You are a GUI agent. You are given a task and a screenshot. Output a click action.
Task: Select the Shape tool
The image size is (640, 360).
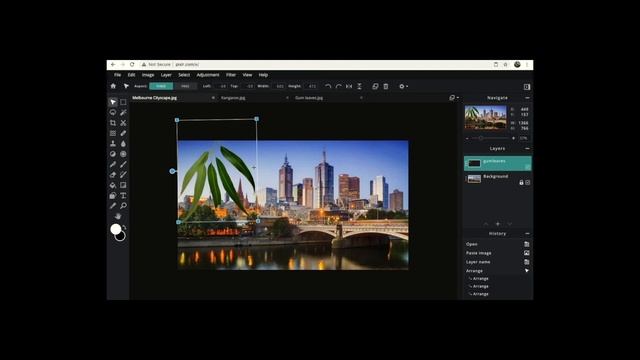coord(113,196)
